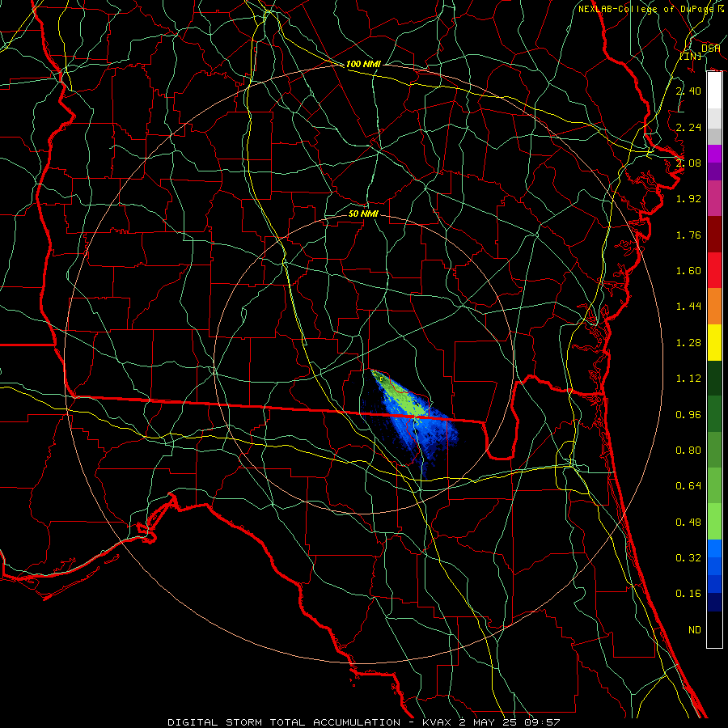
Task: Select the yellow swatch beside 1.28
Action: (714, 343)
